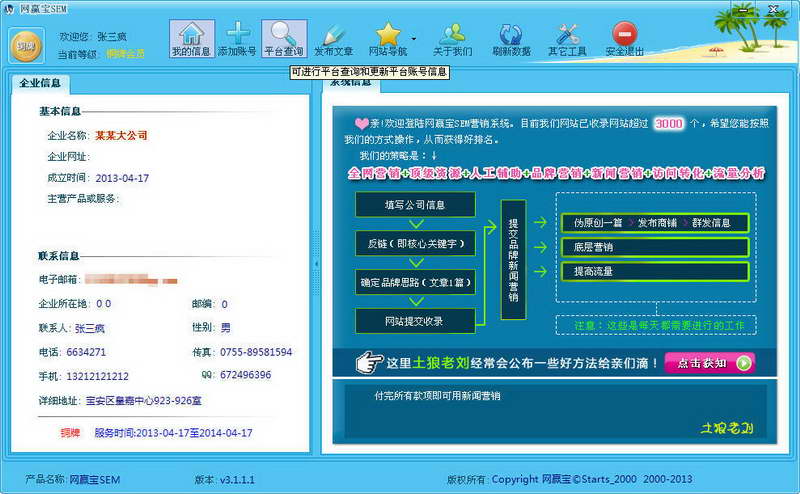
Task: Click 网赢宝SEM title bar app icon
Action: (x=9, y=9)
